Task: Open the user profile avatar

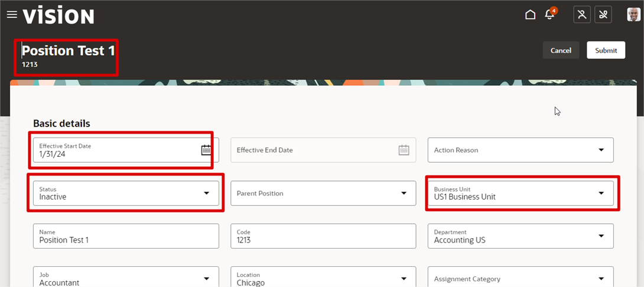Action: 633,15
